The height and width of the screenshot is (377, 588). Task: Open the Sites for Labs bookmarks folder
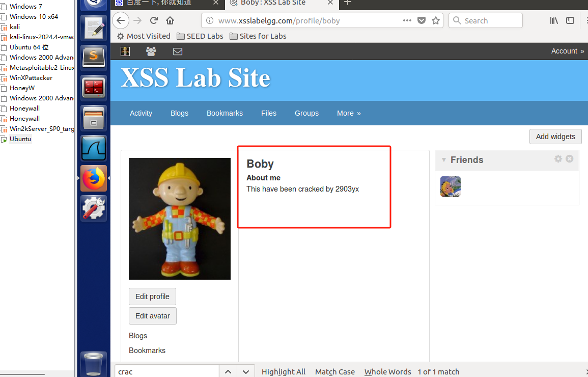(258, 36)
